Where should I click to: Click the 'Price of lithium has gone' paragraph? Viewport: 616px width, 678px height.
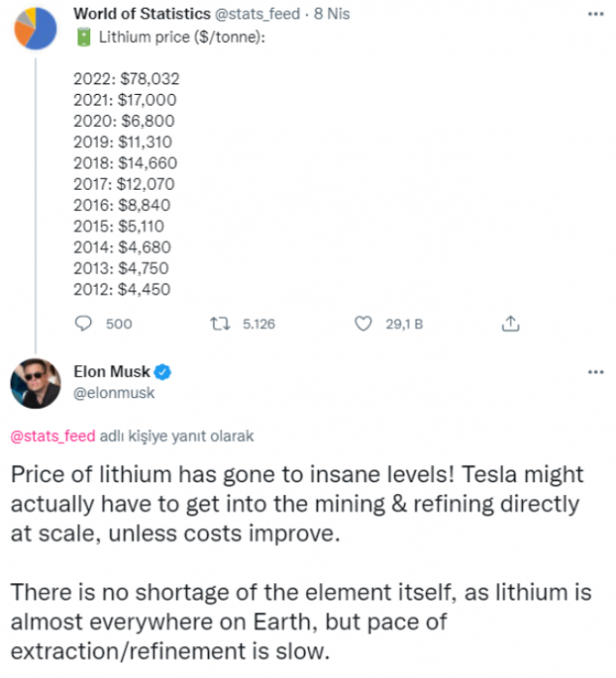point(296,504)
